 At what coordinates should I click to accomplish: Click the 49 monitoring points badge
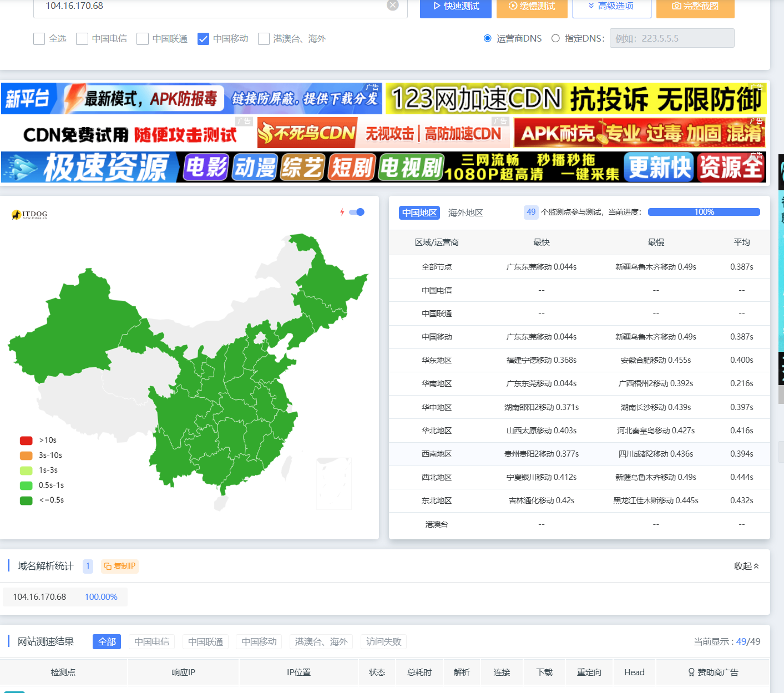tap(531, 212)
